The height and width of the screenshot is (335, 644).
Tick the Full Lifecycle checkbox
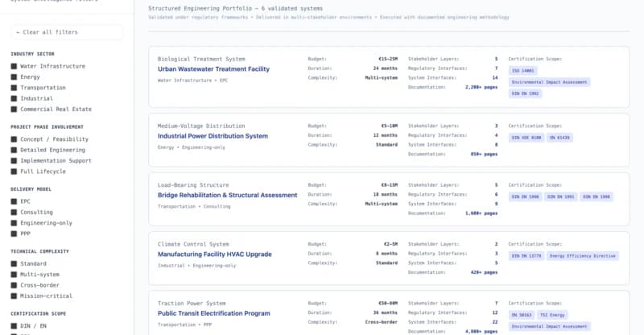coord(14,171)
